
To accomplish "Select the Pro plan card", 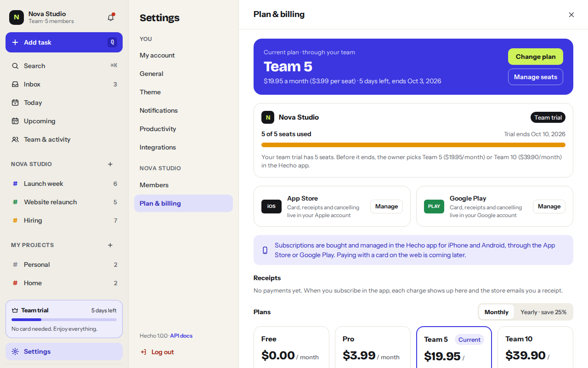I will pyautogui.click(x=373, y=347).
